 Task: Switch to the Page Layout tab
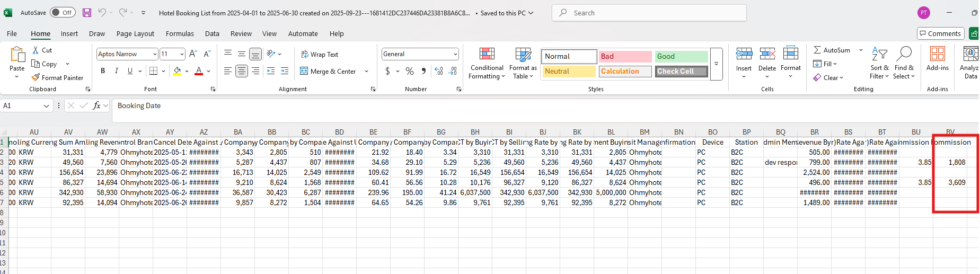(x=135, y=33)
